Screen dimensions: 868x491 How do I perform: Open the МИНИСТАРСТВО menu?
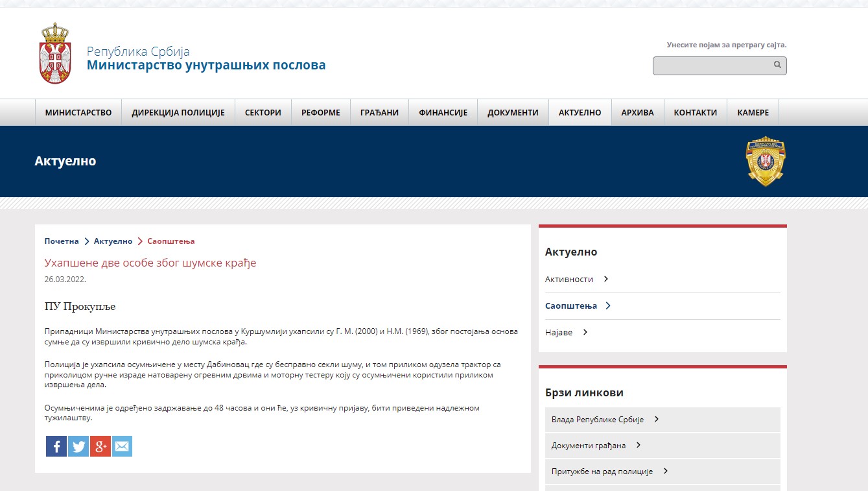point(78,112)
